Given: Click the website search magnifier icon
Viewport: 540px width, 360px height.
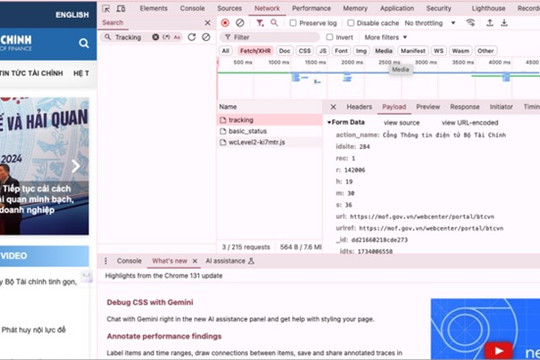Looking at the screenshot, I should coord(84,43).
